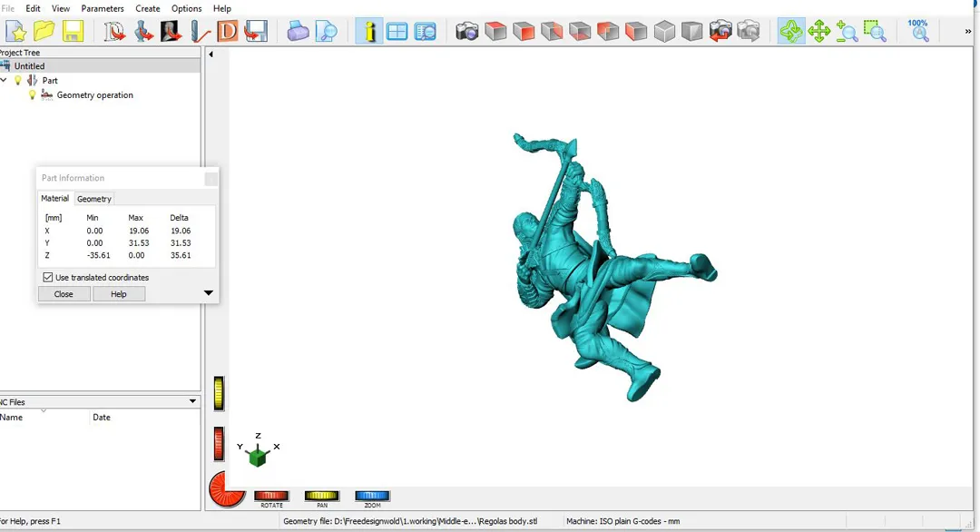The image size is (980, 532).
Task: Switch to the Material tab
Action: (55, 198)
